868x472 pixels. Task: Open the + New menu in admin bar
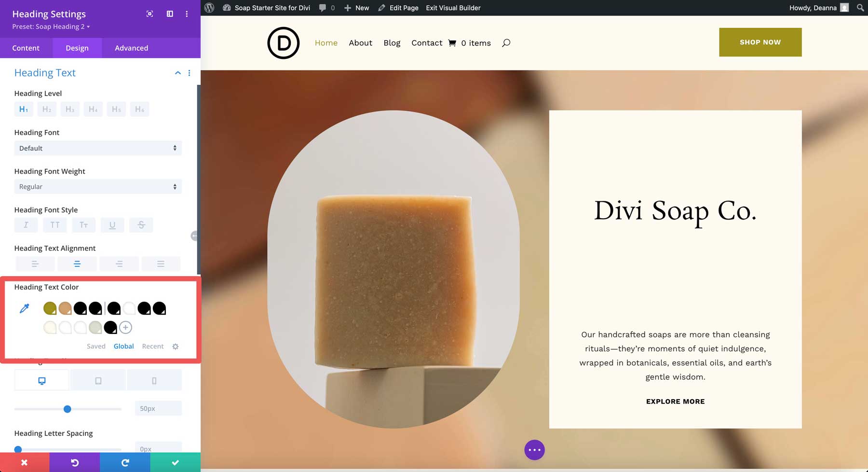(356, 8)
